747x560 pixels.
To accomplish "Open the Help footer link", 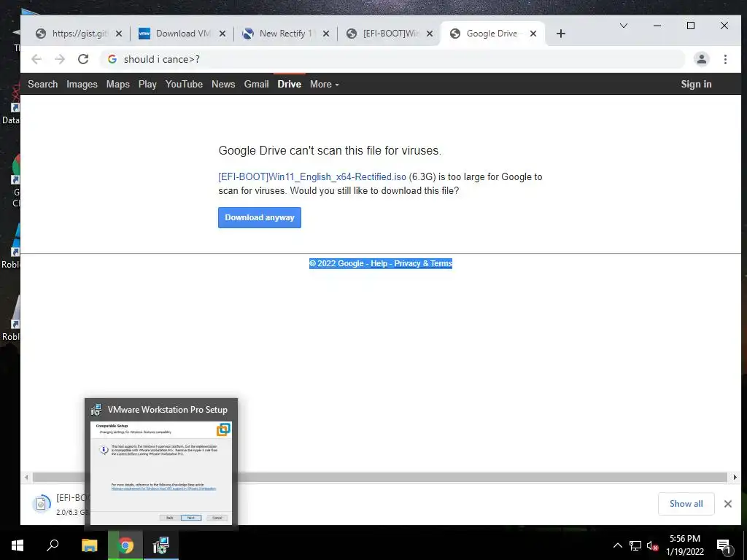I will pos(379,263).
